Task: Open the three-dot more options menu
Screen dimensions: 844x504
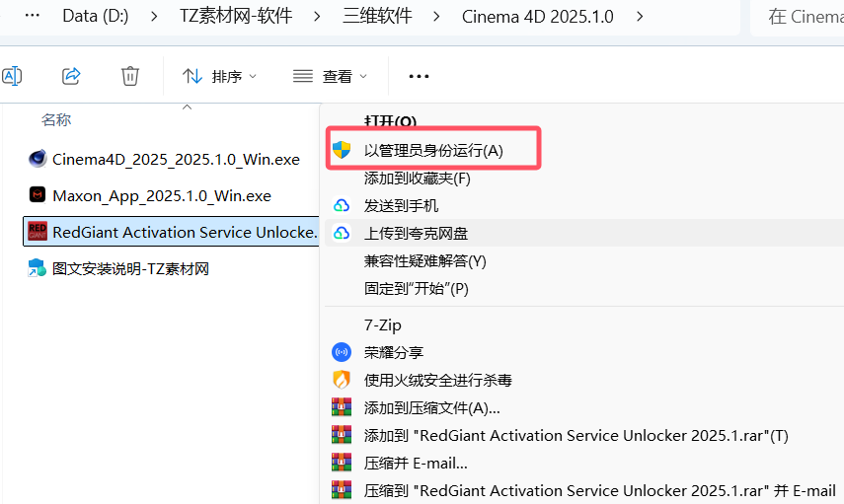Action: click(419, 76)
